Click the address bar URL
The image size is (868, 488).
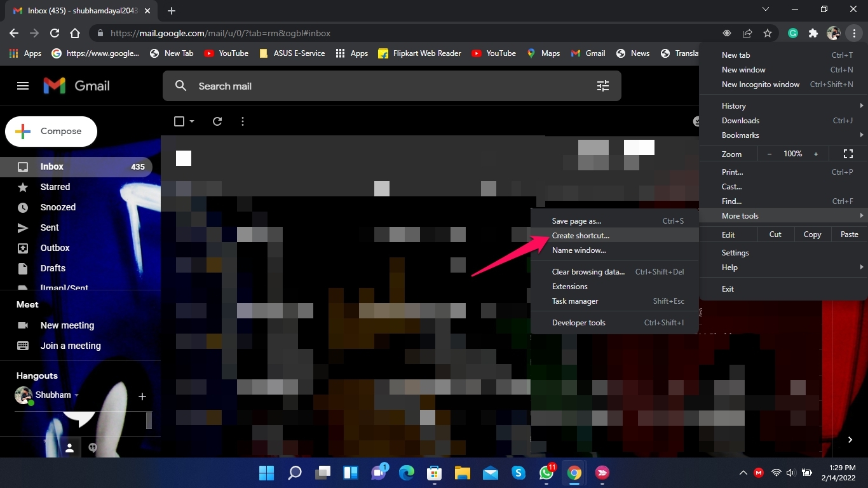220,33
